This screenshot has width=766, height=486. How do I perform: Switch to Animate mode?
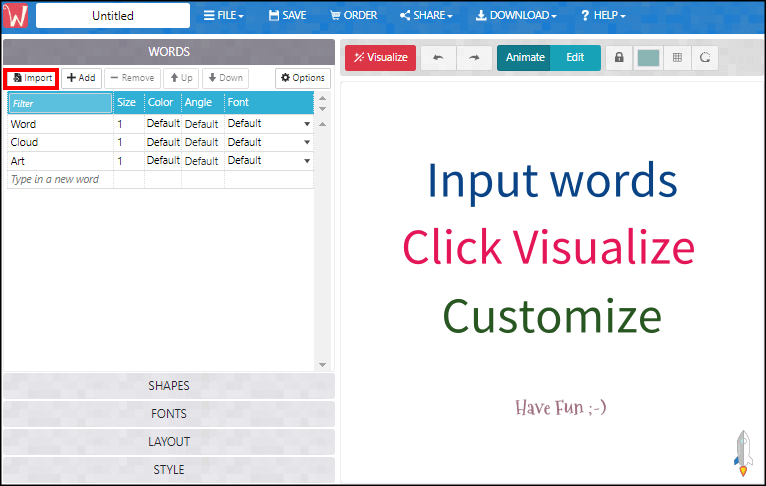click(x=525, y=58)
